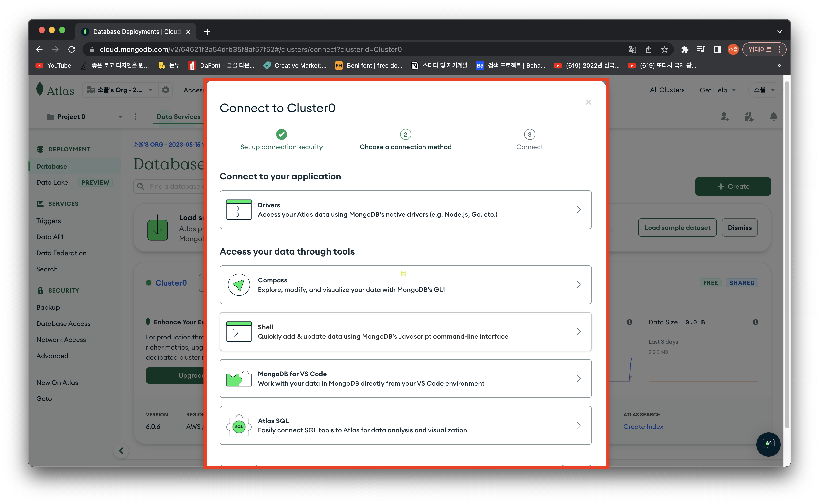The height and width of the screenshot is (504, 819).
Task: Select Database in the sidebar
Action: click(x=51, y=166)
